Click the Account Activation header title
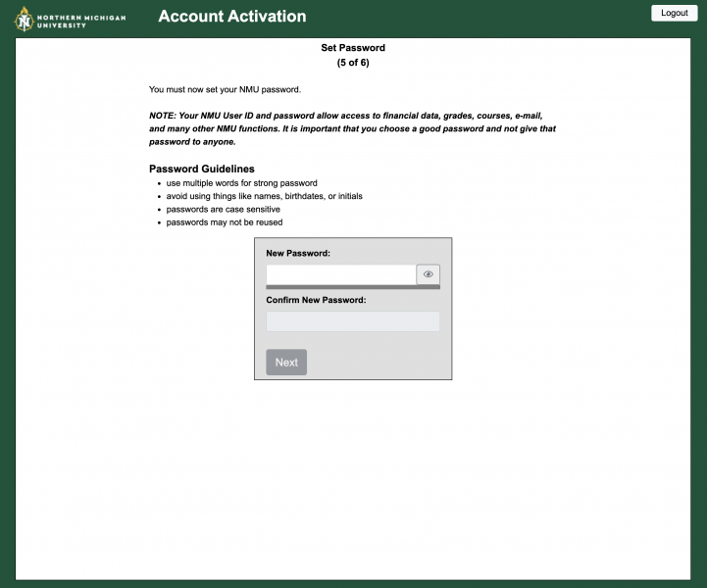This screenshot has width=707, height=588. click(x=232, y=17)
